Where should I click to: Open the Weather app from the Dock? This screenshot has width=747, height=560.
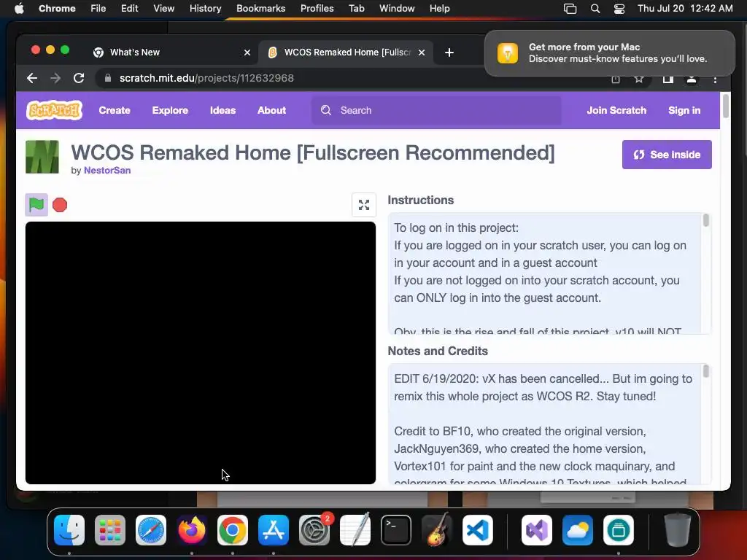578,530
